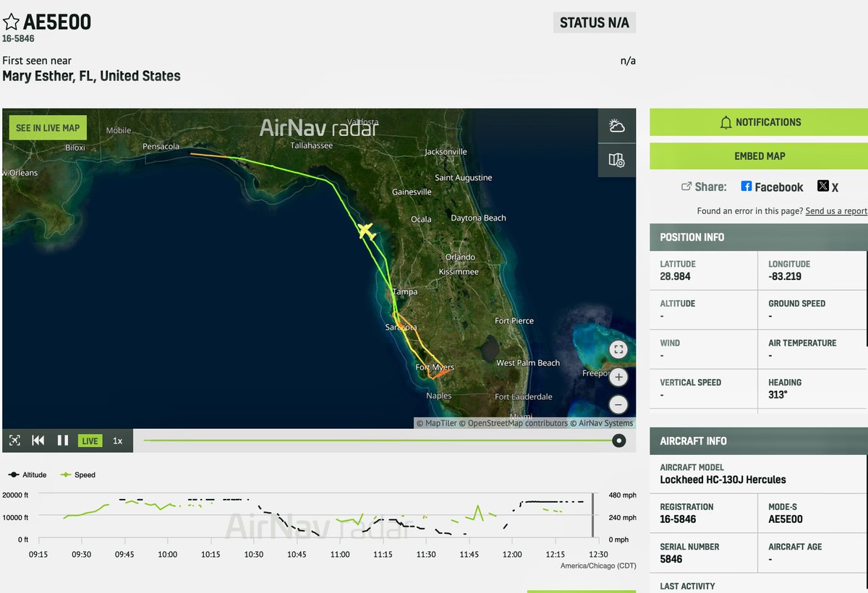Click the Lockheed HC-130J Hercules model text
The image size is (868, 593).
[x=723, y=479]
